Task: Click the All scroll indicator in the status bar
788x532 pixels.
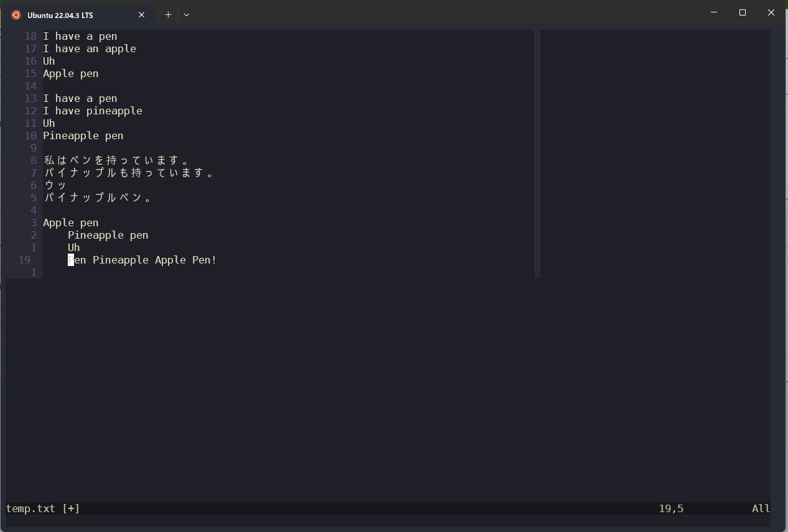Action: 761,508
